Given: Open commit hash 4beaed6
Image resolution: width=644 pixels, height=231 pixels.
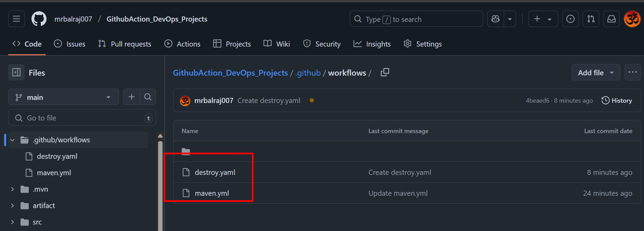Looking at the screenshot, I should pos(538,101).
